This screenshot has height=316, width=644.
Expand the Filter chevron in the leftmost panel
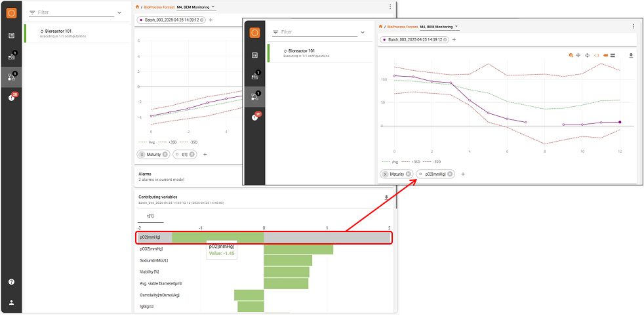tap(119, 12)
